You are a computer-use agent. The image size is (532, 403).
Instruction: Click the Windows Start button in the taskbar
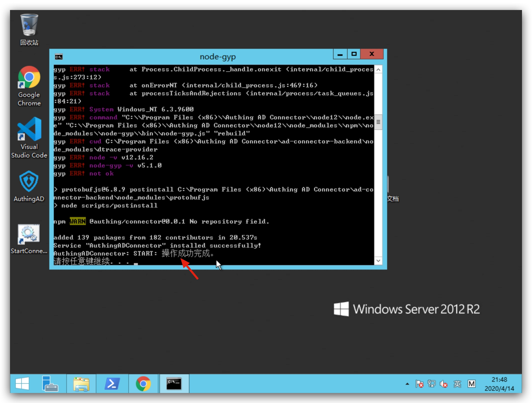(x=22, y=384)
